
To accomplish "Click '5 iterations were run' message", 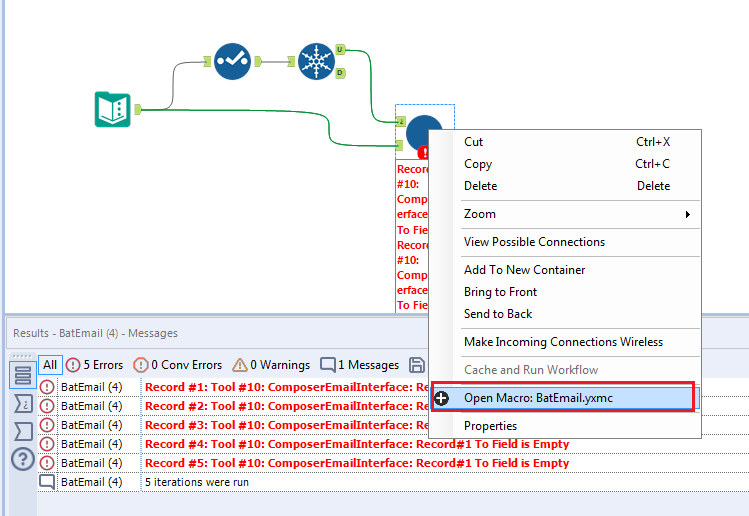I will pos(197,482).
